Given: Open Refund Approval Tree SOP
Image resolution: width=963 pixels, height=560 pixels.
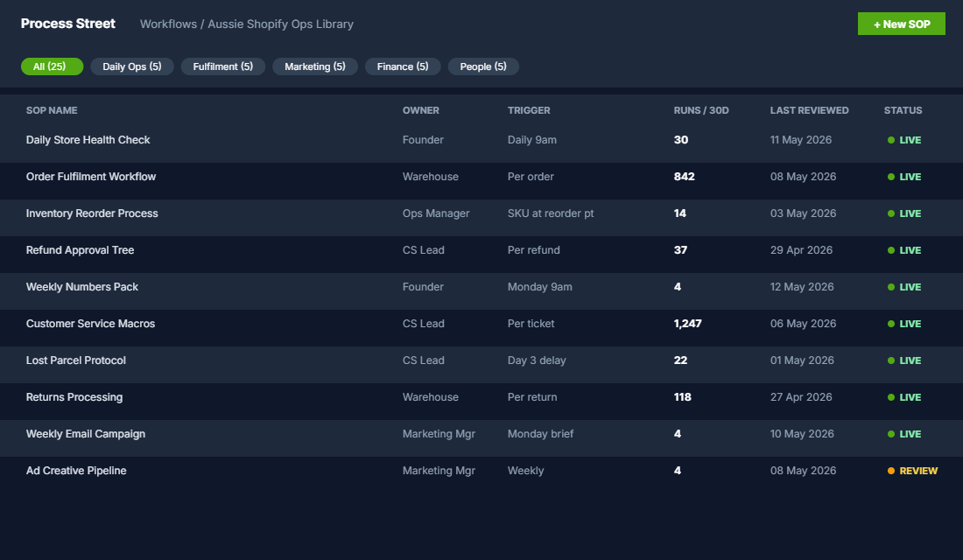Looking at the screenshot, I should coord(80,250).
